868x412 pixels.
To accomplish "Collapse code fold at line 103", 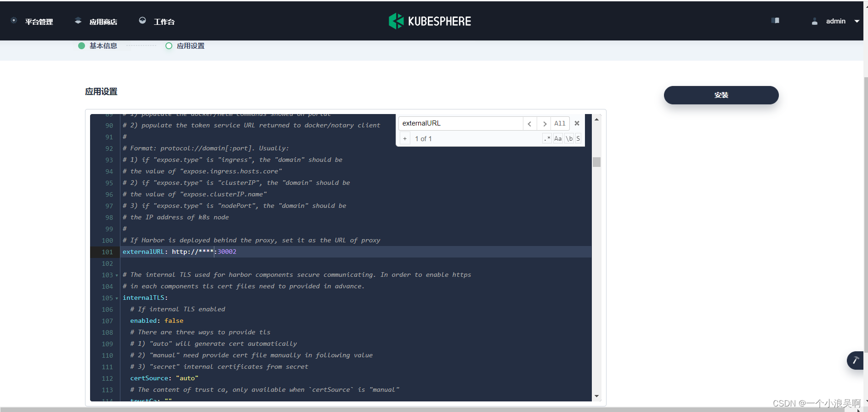I will [117, 275].
